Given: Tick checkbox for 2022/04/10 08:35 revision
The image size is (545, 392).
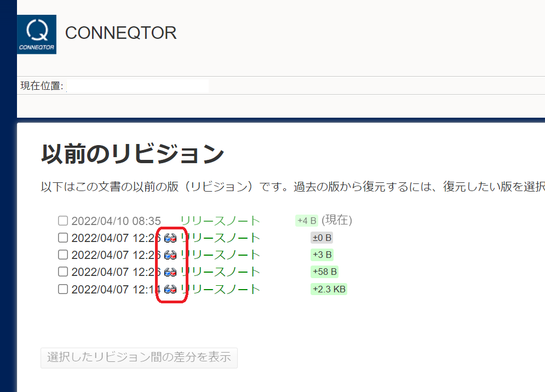Looking at the screenshot, I should [x=63, y=221].
